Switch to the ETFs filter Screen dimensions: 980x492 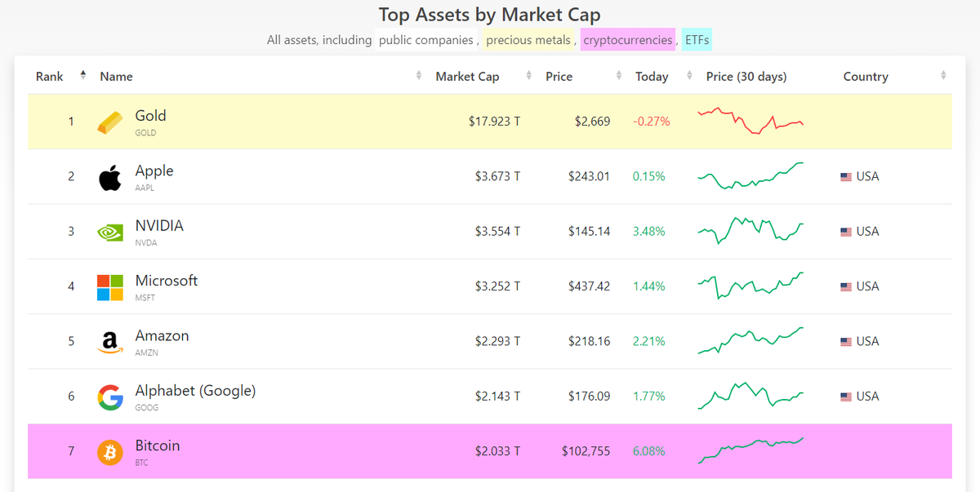click(x=696, y=38)
